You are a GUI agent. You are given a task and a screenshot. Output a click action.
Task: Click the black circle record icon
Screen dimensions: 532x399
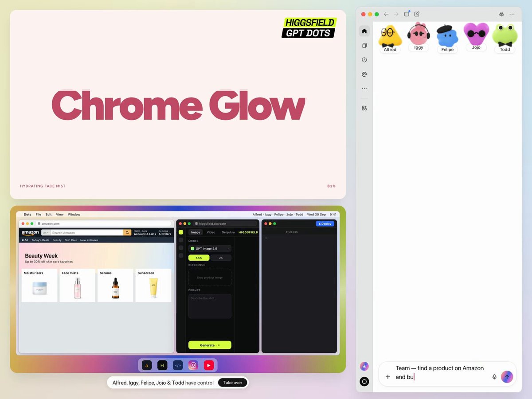pyautogui.click(x=364, y=381)
